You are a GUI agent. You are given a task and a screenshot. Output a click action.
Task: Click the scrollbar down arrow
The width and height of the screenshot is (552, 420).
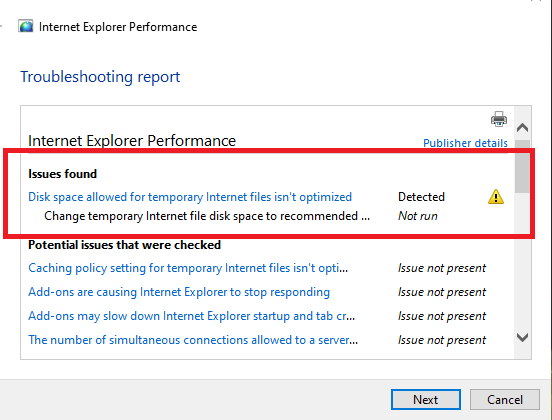click(522, 337)
